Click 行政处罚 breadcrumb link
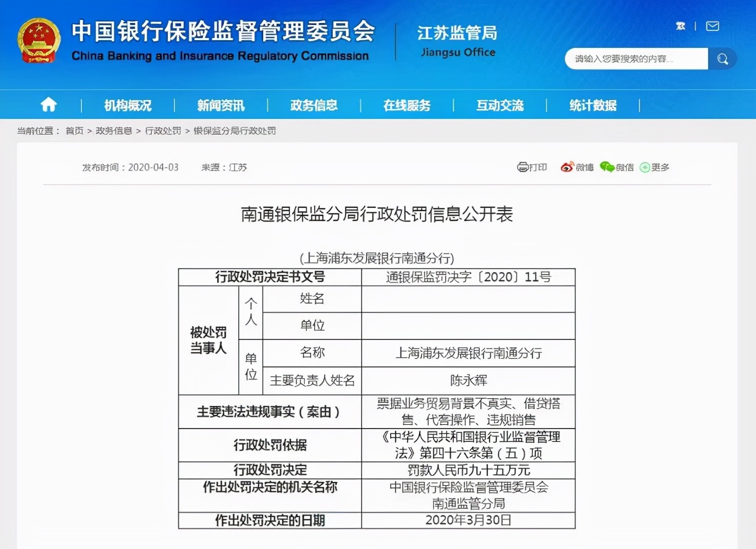The width and height of the screenshot is (756, 549). click(163, 131)
